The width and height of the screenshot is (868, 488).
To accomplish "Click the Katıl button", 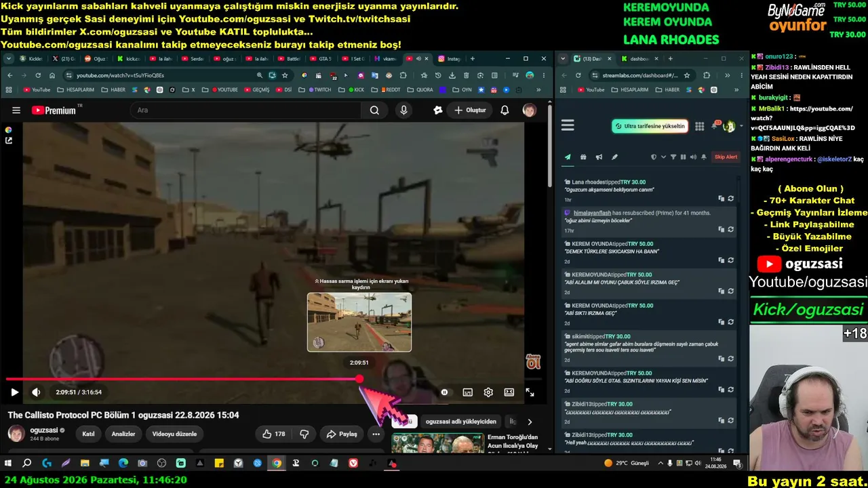I will point(88,434).
